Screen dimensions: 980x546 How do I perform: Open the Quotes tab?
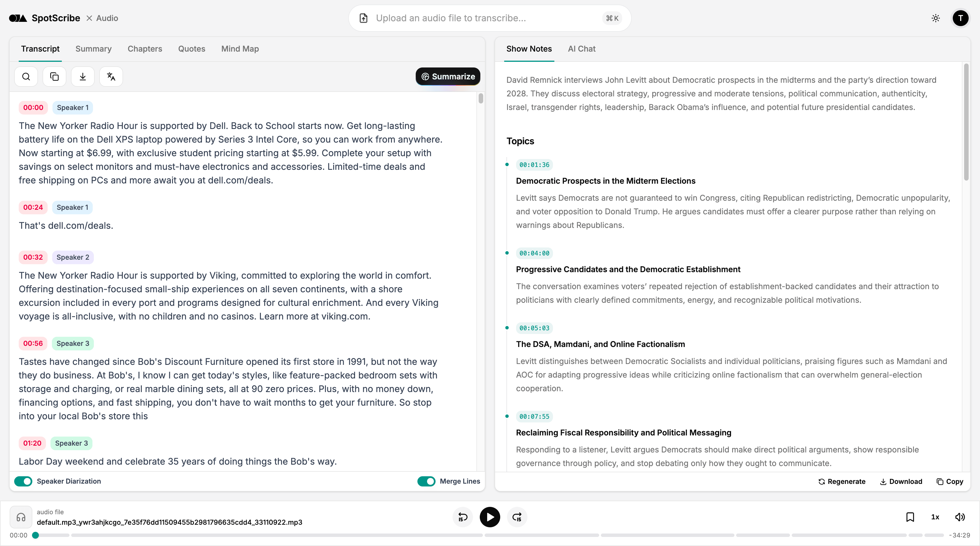pyautogui.click(x=192, y=49)
